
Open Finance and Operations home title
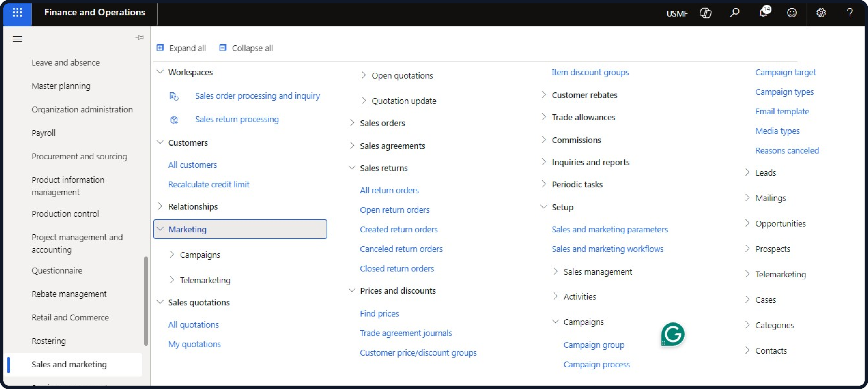click(95, 12)
